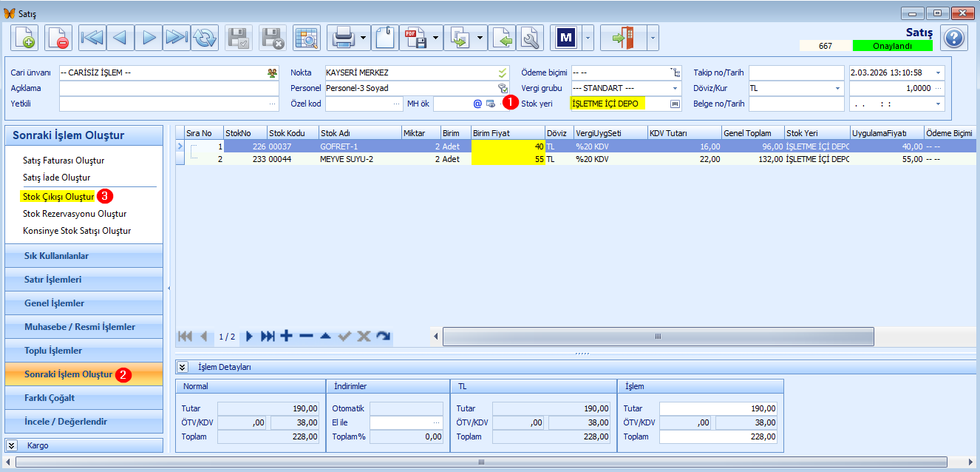Click the @ email icon in MH ök field

click(x=477, y=104)
